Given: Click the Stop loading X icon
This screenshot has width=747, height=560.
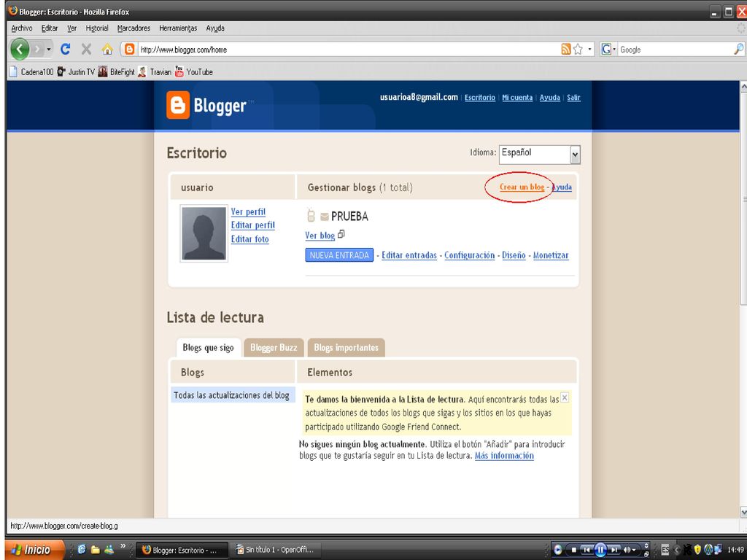Looking at the screenshot, I should (86, 49).
